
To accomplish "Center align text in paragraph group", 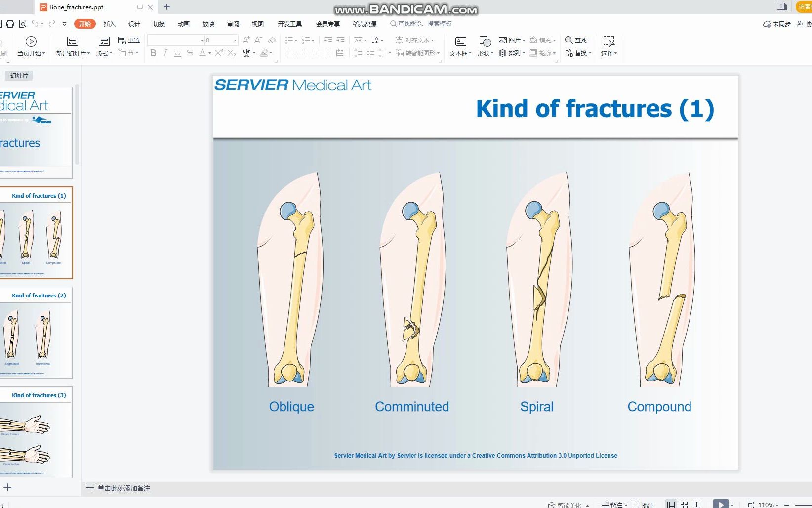I will 303,53.
